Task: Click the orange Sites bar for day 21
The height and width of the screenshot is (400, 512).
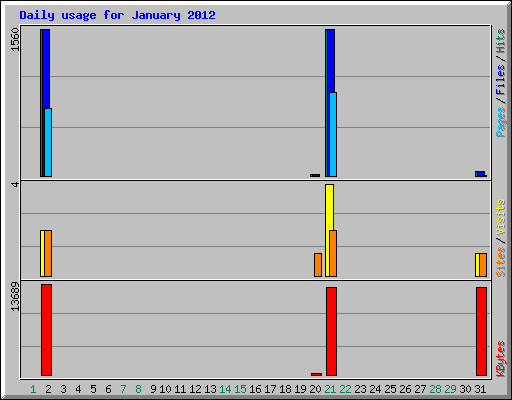Action: coord(333,253)
